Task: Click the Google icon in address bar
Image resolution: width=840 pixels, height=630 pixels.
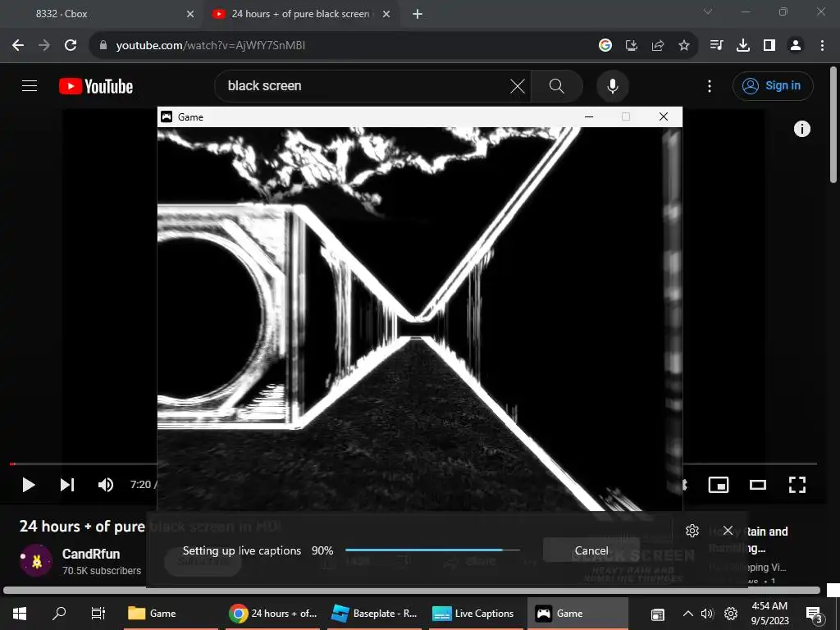Action: pos(605,46)
